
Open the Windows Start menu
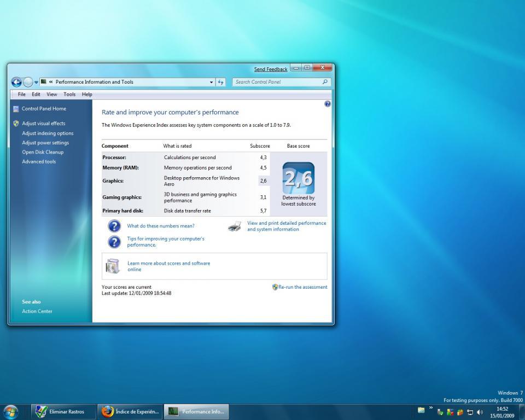point(10,412)
